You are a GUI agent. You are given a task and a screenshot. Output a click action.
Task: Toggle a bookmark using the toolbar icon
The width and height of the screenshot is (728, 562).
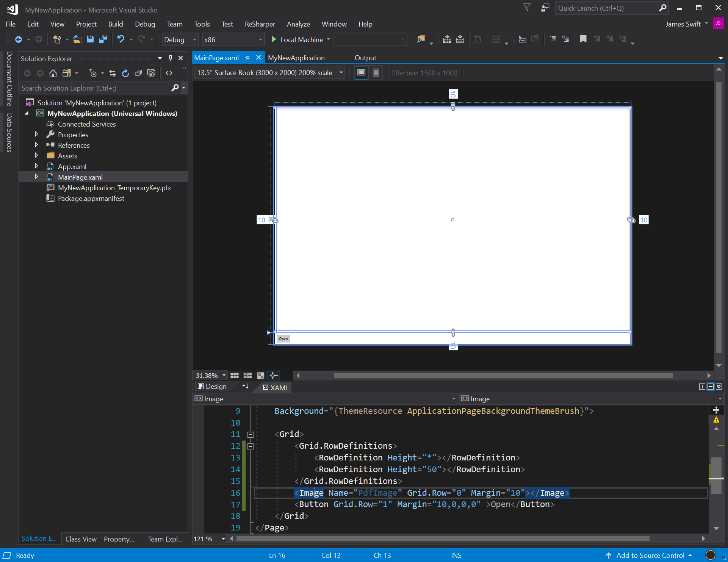coord(583,39)
